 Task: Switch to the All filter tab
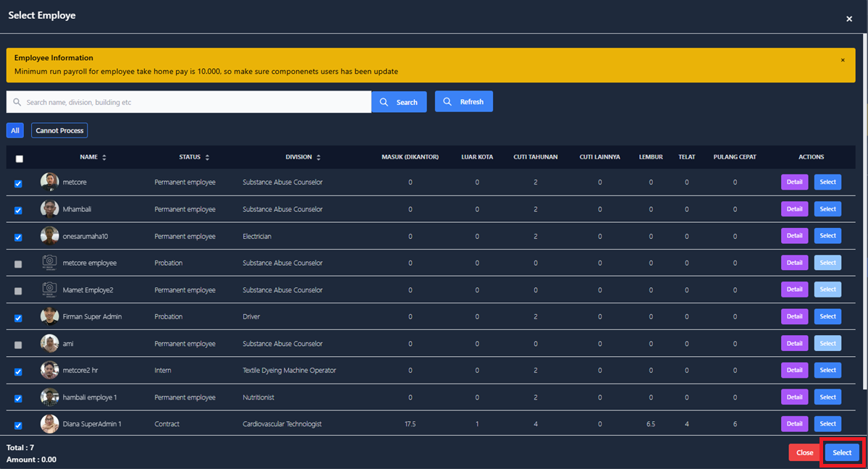pyautogui.click(x=15, y=130)
